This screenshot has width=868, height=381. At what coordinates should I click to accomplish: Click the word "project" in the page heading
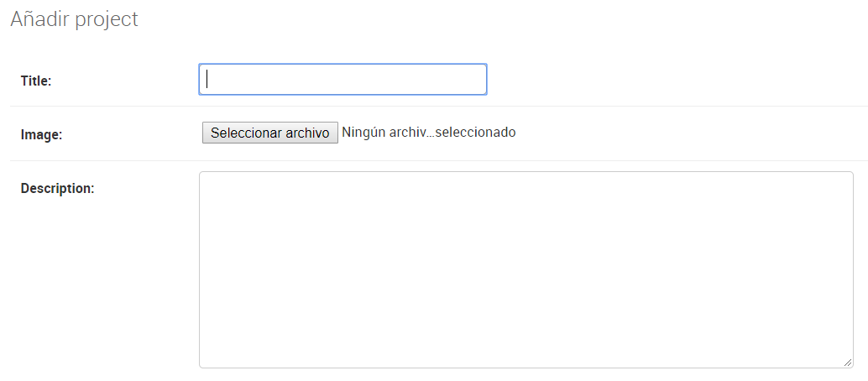point(107,20)
